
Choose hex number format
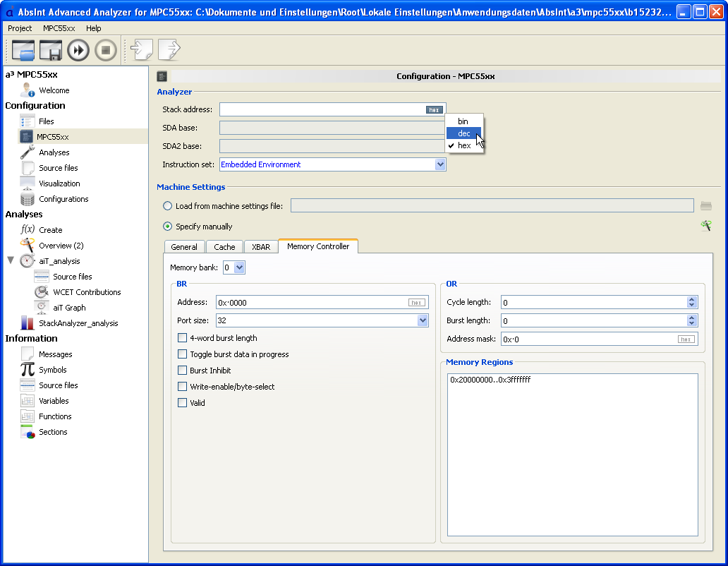click(464, 145)
